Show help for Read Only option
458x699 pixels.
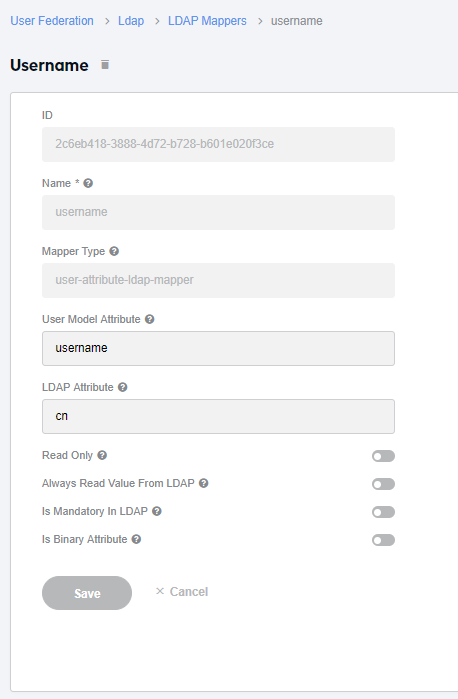[x=102, y=455]
